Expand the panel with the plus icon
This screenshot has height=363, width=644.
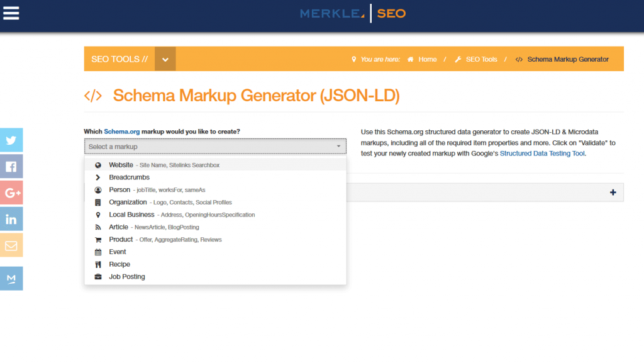(x=613, y=192)
